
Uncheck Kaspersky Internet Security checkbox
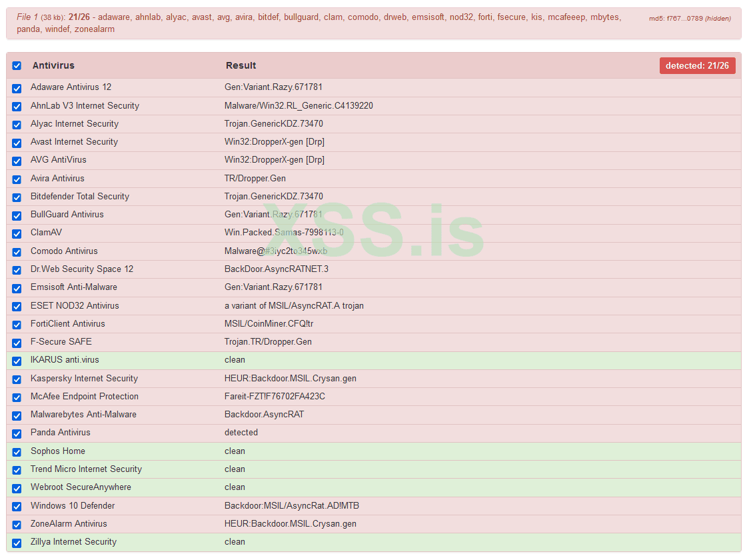coord(17,379)
